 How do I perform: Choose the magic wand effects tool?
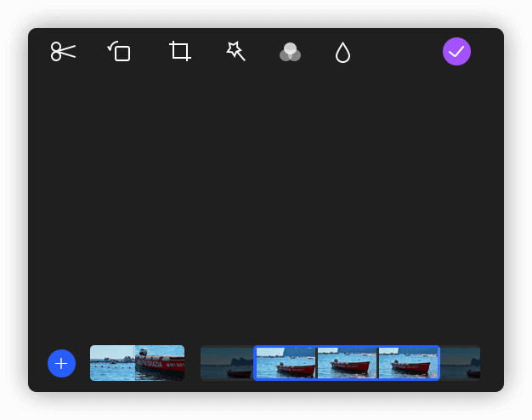pyautogui.click(x=235, y=52)
